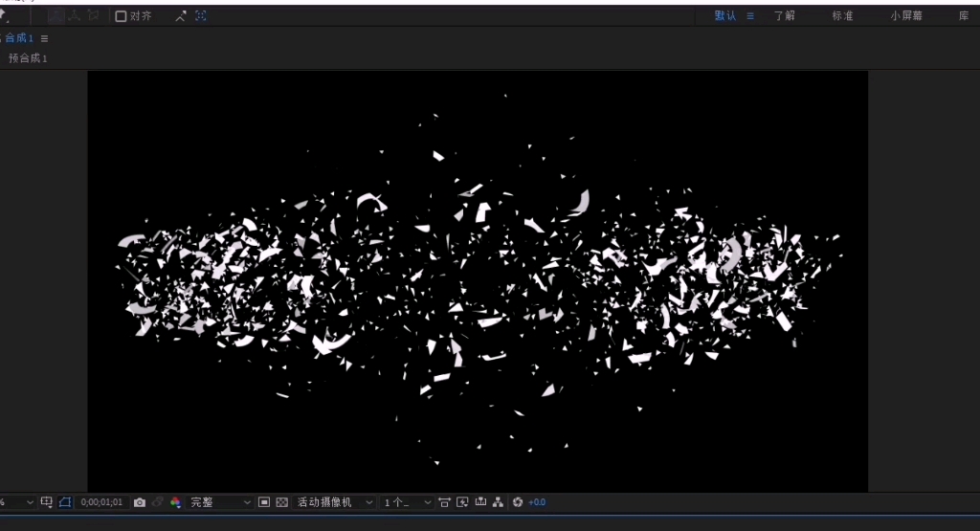Open the 默认 workspace menu icon
Viewport: 980px width, 531px height.
tap(750, 16)
